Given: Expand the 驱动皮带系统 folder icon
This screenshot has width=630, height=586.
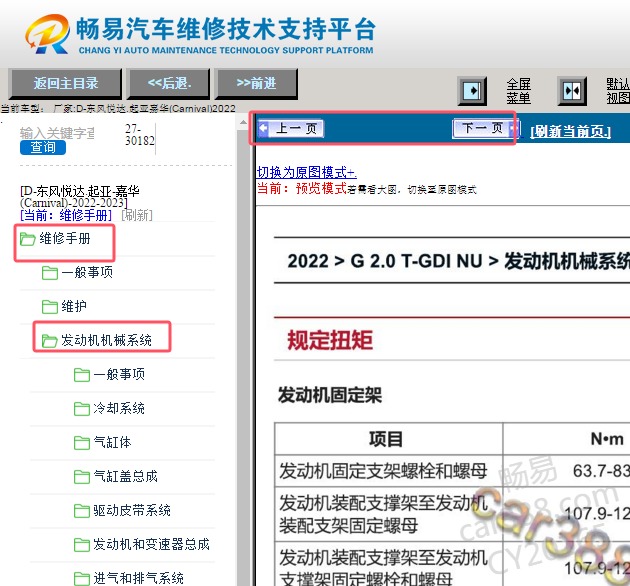Looking at the screenshot, I should click(82, 511).
